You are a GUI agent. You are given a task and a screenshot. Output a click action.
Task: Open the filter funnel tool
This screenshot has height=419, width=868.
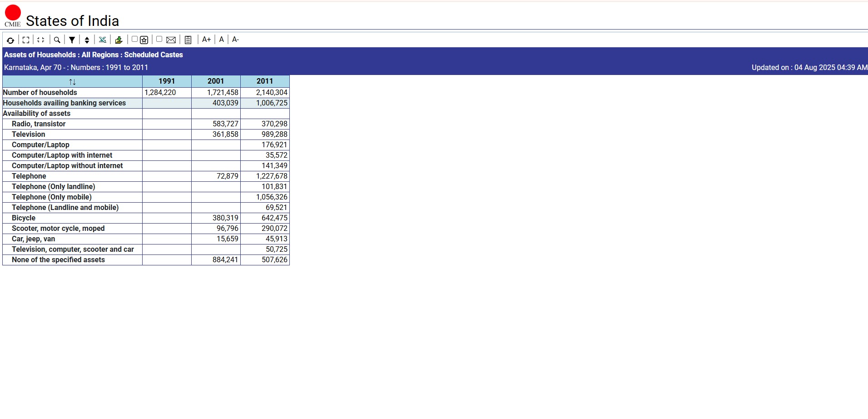tap(72, 40)
